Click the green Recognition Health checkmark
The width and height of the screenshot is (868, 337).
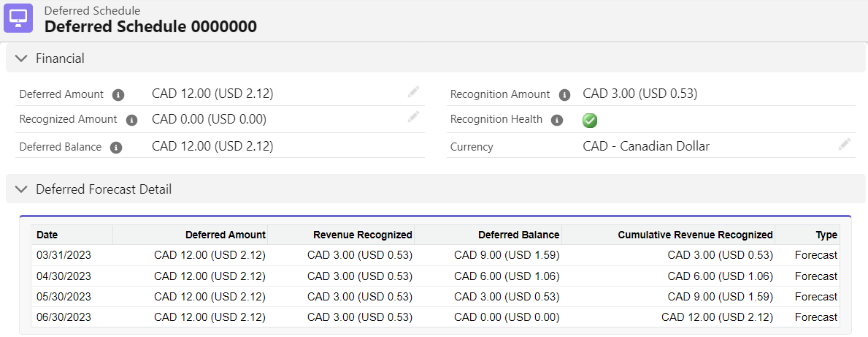[x=590, y=121]
